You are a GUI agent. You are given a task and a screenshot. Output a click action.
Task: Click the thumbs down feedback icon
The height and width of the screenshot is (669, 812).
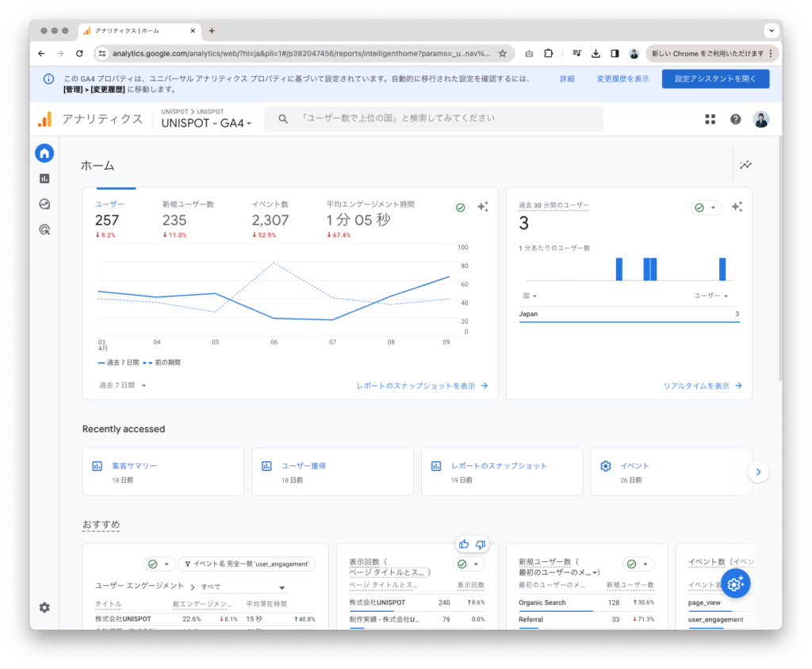coord(481,545)
